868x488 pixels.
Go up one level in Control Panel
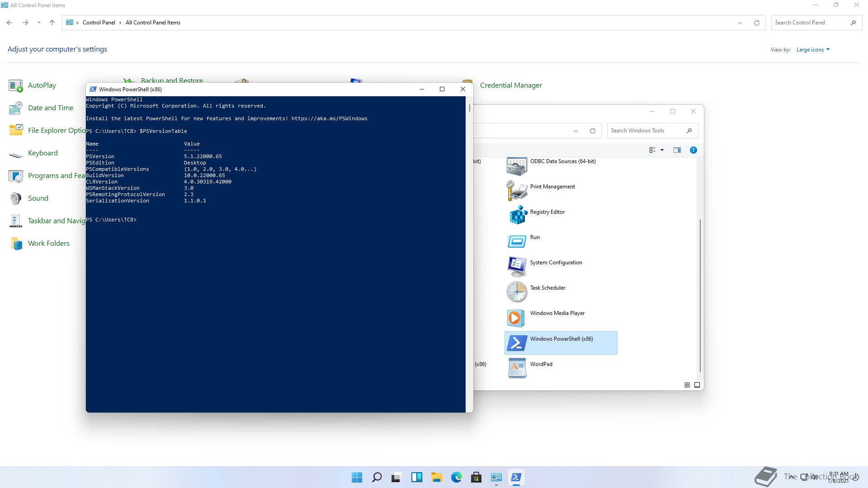[x=52, y=23]
